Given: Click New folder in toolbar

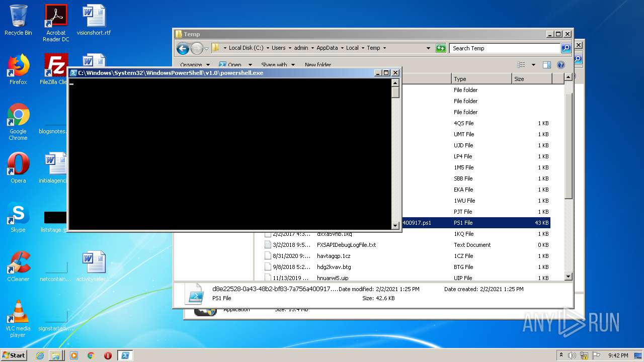Looking at the screenshot, I should pos(318,65).
